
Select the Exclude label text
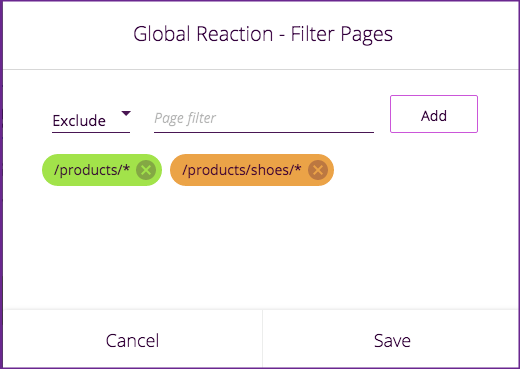79,121
